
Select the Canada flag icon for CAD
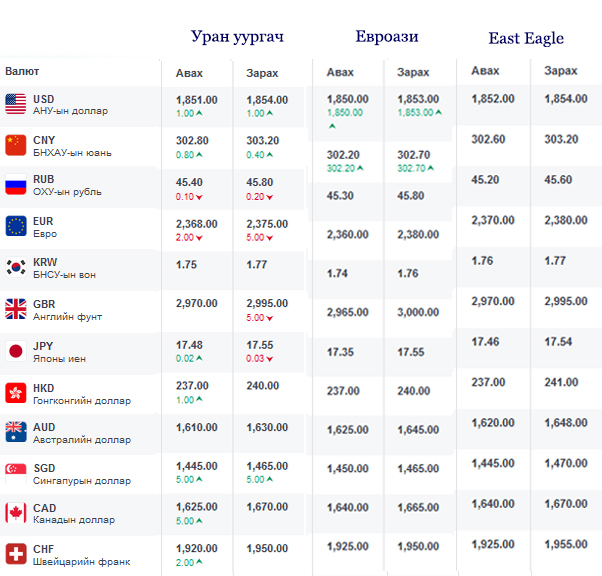click(x=15, y=512)
